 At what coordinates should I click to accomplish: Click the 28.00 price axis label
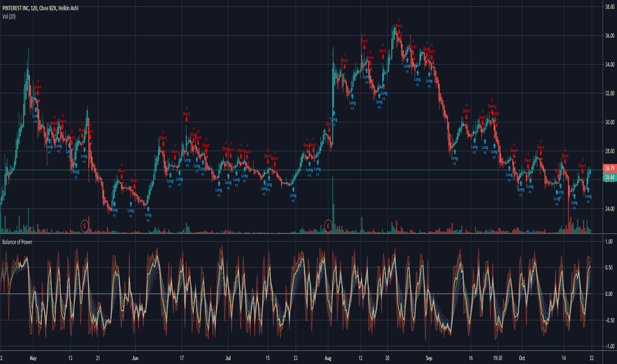click(610, 151)
